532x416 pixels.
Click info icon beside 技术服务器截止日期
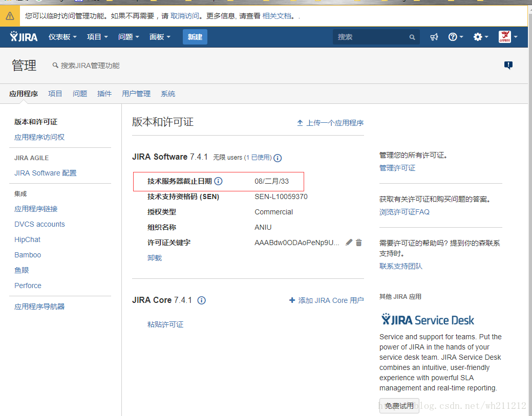219,181
